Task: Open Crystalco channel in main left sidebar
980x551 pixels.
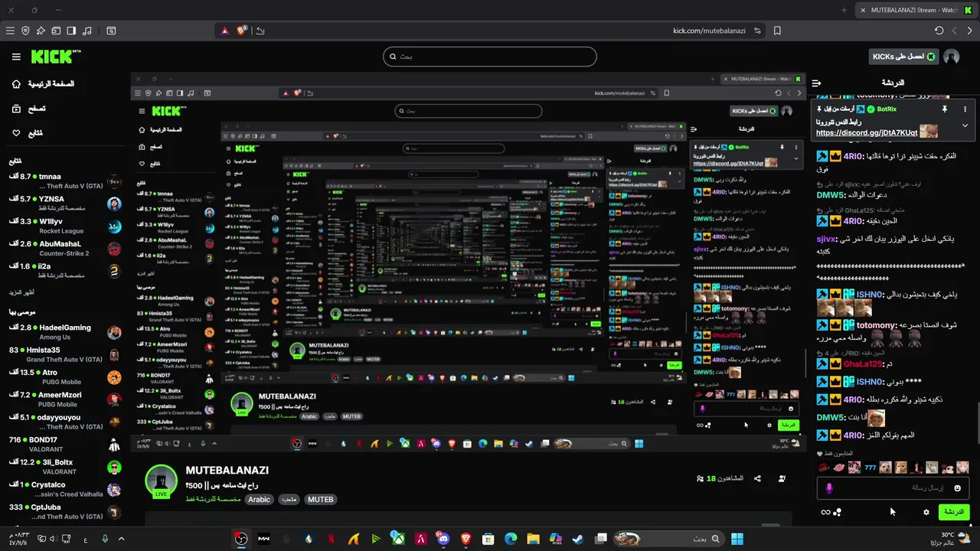Action: [x=65, y=490]
